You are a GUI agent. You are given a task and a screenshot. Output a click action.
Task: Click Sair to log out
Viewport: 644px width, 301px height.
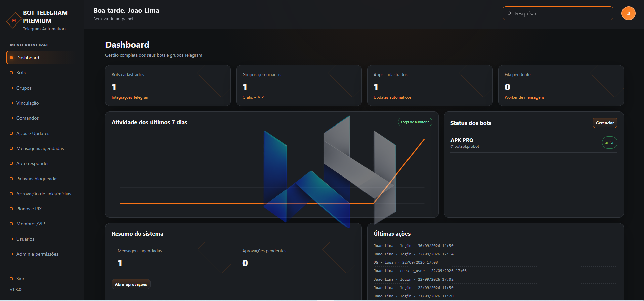tap(42, 279)
